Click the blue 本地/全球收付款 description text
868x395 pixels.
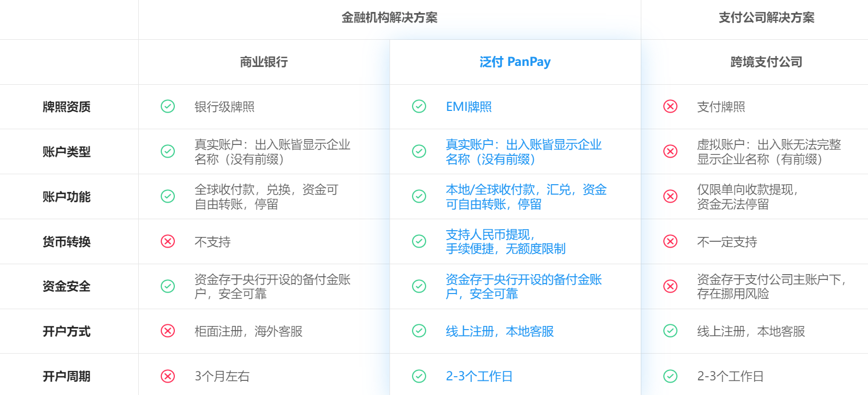[526, 197]
